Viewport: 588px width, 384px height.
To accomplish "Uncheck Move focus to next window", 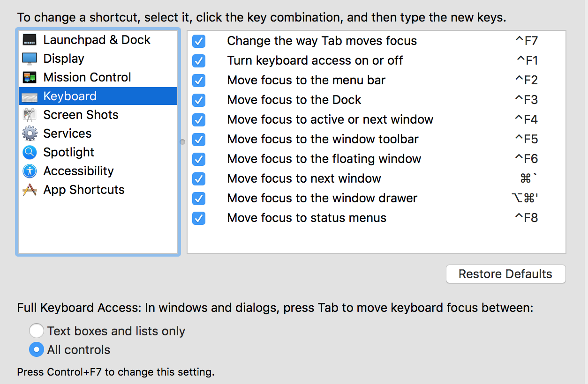I will 199,179.
